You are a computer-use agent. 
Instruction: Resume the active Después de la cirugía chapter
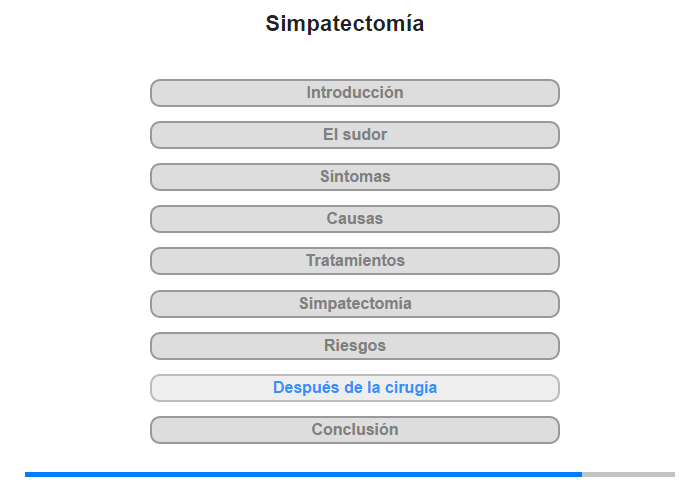[x=354, y=388]
